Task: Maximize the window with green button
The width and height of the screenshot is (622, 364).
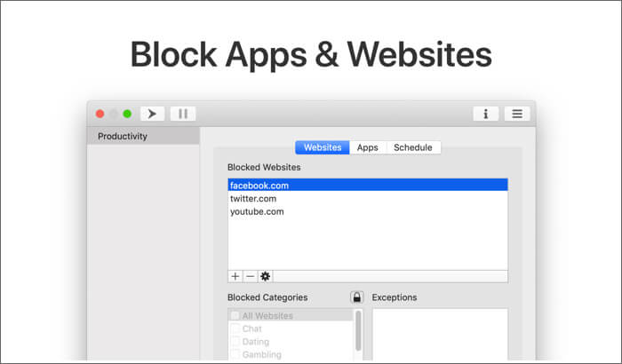Action: click(127, 114)
